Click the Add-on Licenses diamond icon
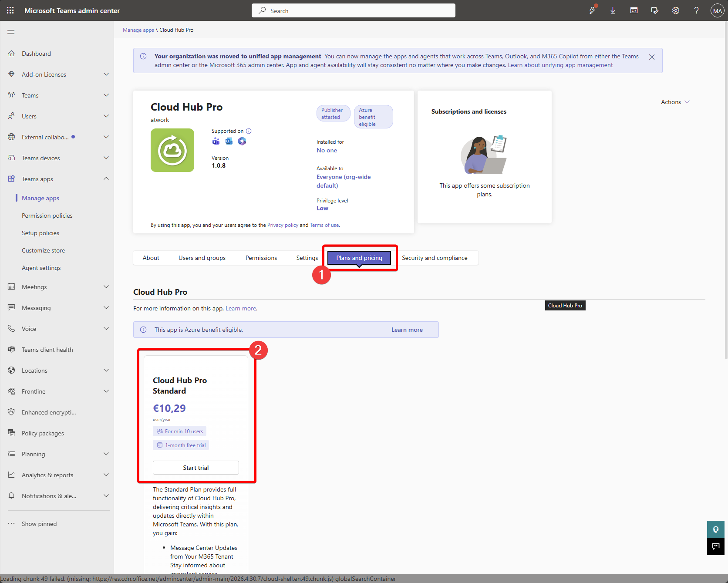 pyautogui.click(x=11, y=74)
